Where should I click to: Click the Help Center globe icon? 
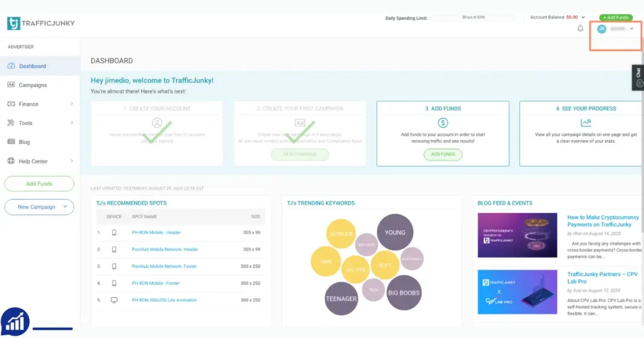[x=11, y=161]
